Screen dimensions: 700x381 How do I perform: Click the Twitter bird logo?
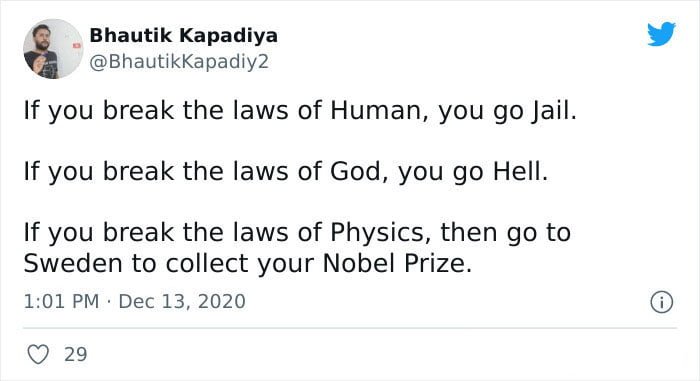coord(661,34)
